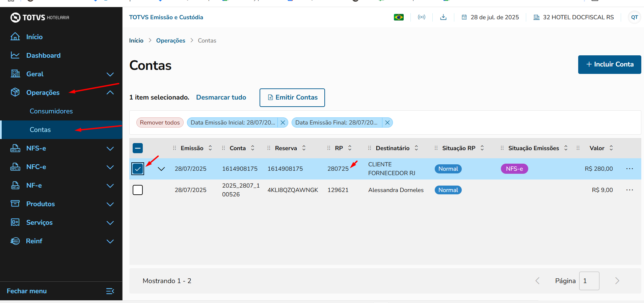Click the NF-e document icon
This screenshot has width=644, height=303.
15,185
